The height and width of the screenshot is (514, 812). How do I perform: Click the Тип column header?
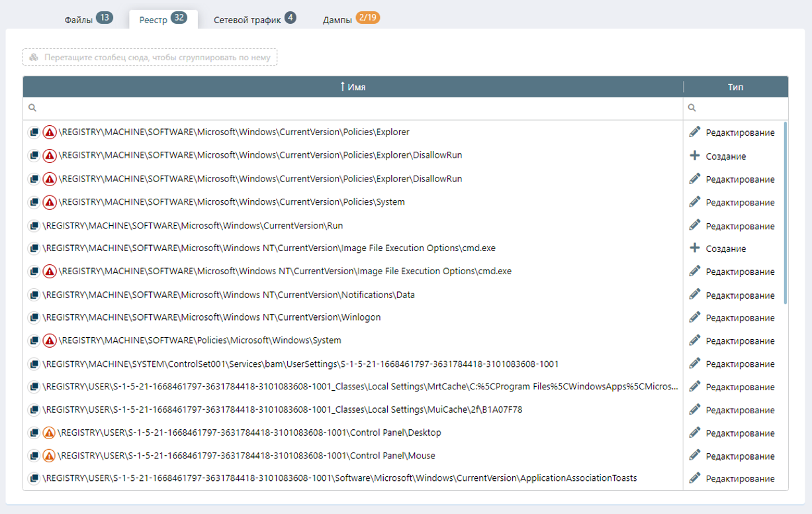click(735, 87)
